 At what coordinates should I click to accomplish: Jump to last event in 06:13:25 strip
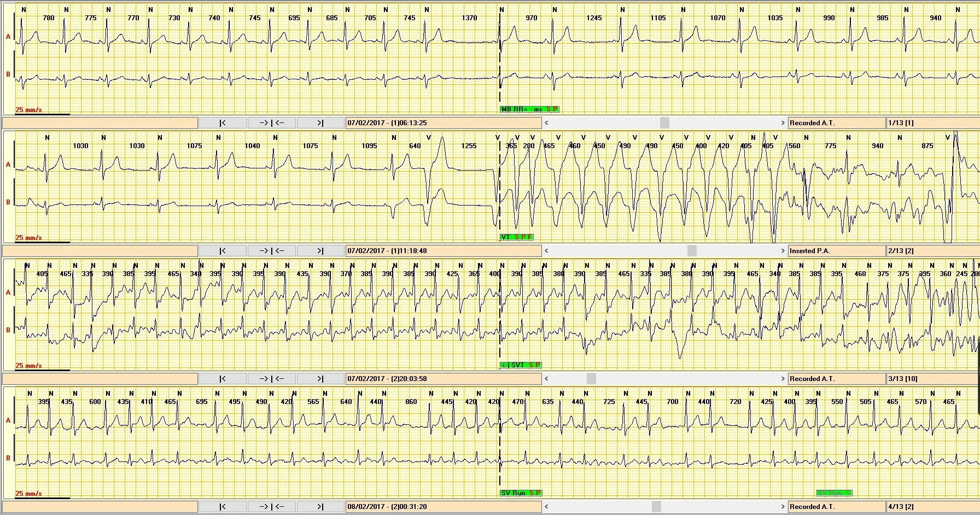(320, 123)
